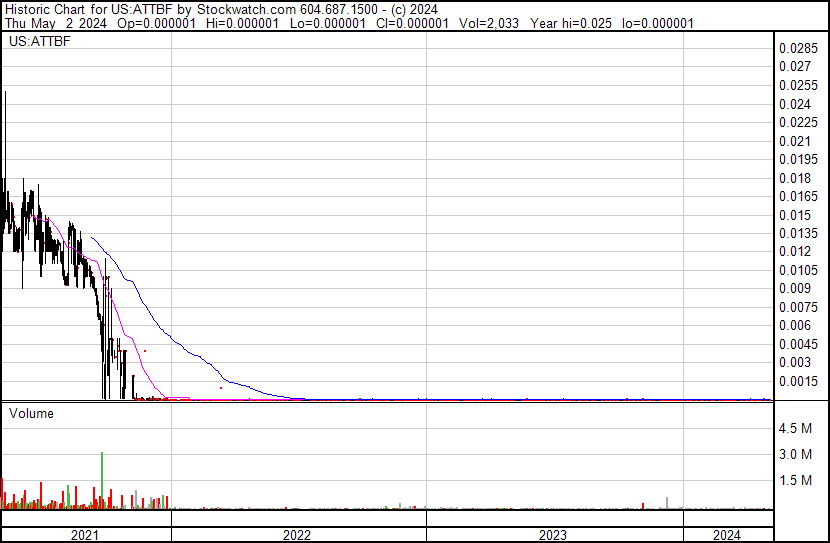Click the tallest green volume bar

click(102, 480)
